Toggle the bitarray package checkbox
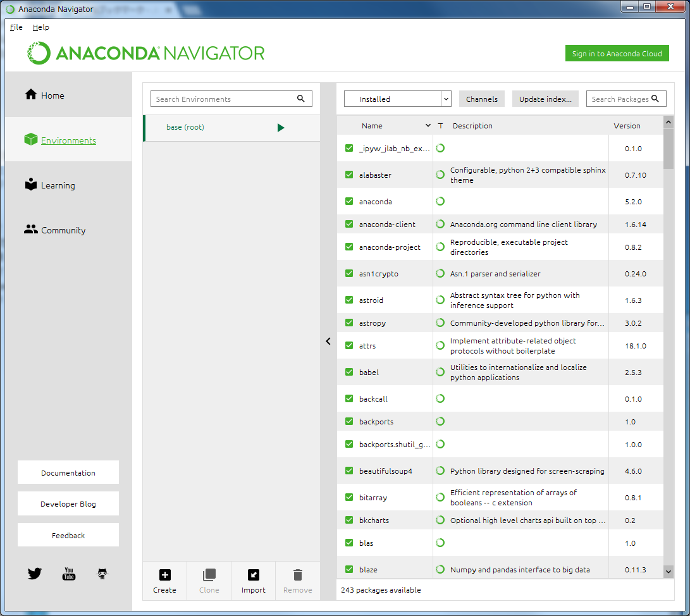690x616 pixels. pyautogui.click(x=349, y=496)
